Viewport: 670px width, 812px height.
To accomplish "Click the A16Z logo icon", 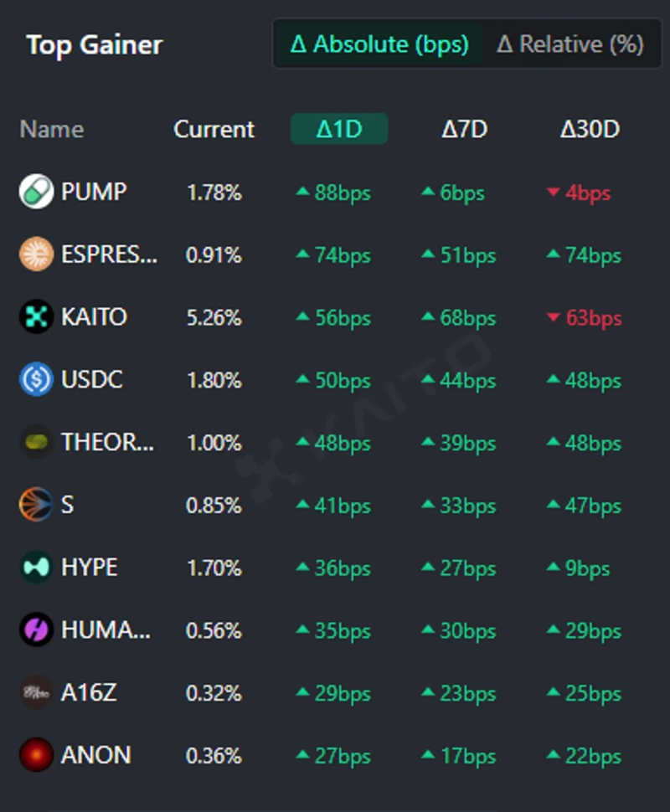I will [36, 692].
